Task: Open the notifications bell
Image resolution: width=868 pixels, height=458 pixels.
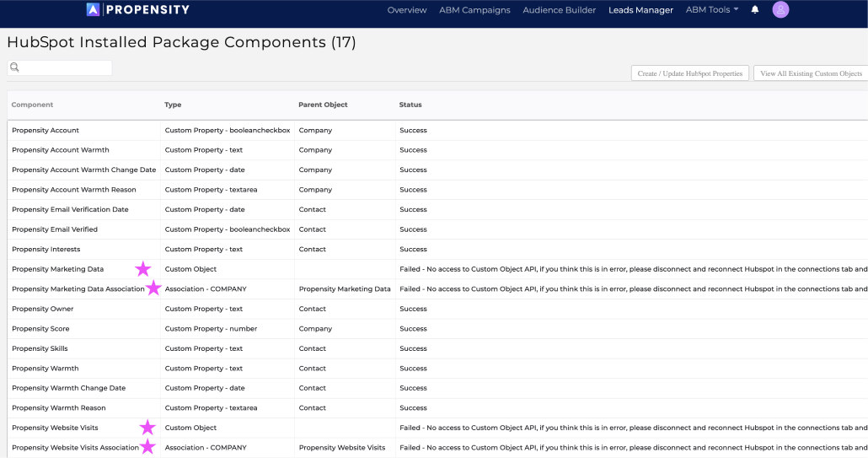Action: tap(754, 9)
